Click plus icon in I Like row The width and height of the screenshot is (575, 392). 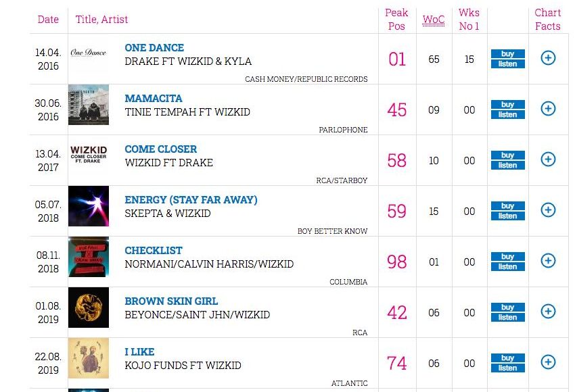pos(548,362)
